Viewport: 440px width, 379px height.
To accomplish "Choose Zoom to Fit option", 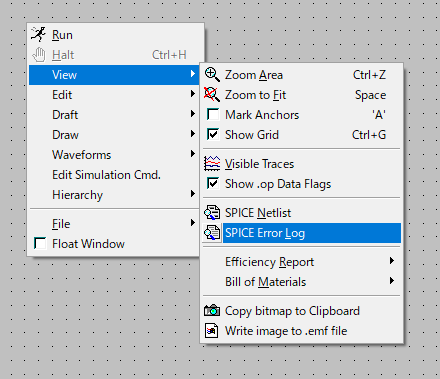I will click(302, 95).
